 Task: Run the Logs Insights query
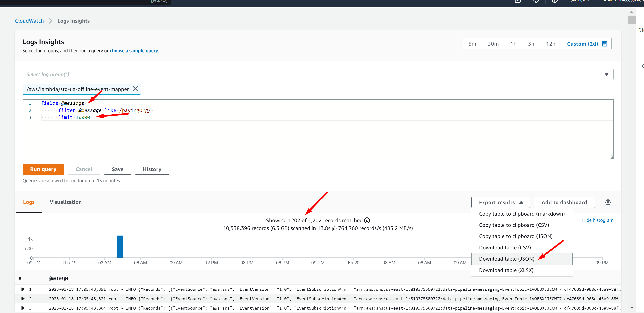(x=43, y=169)
